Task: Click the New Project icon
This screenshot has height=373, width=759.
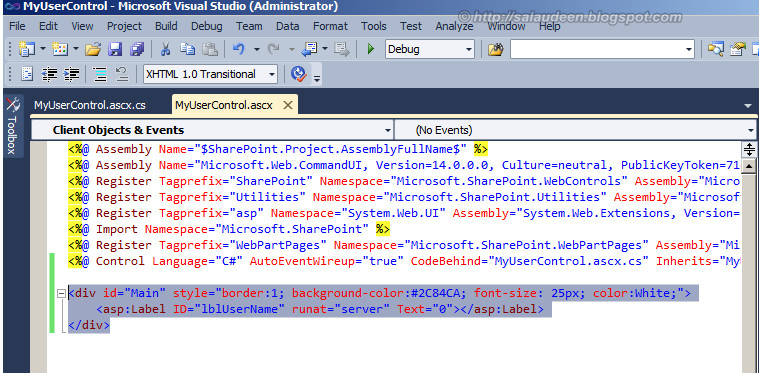Action: pos(26,49)
